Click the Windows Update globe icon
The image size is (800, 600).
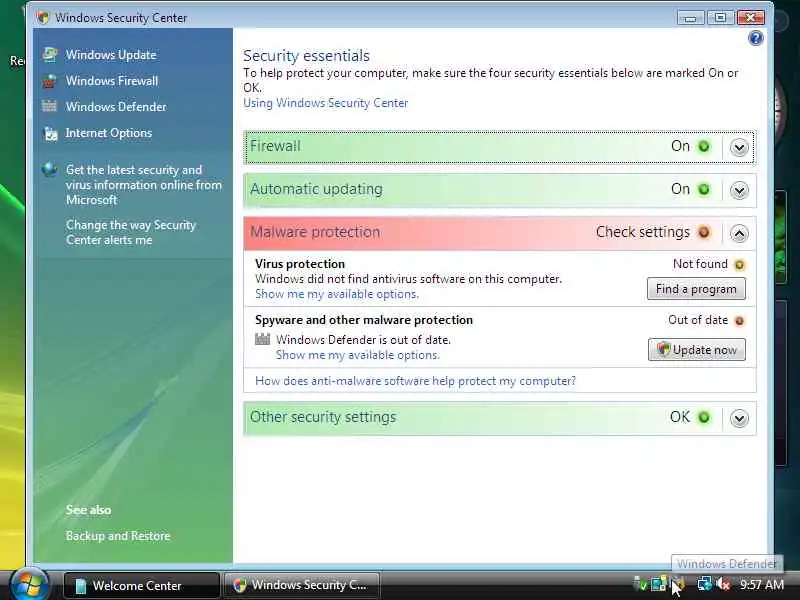pyautogui.click(x=50, y=55)
